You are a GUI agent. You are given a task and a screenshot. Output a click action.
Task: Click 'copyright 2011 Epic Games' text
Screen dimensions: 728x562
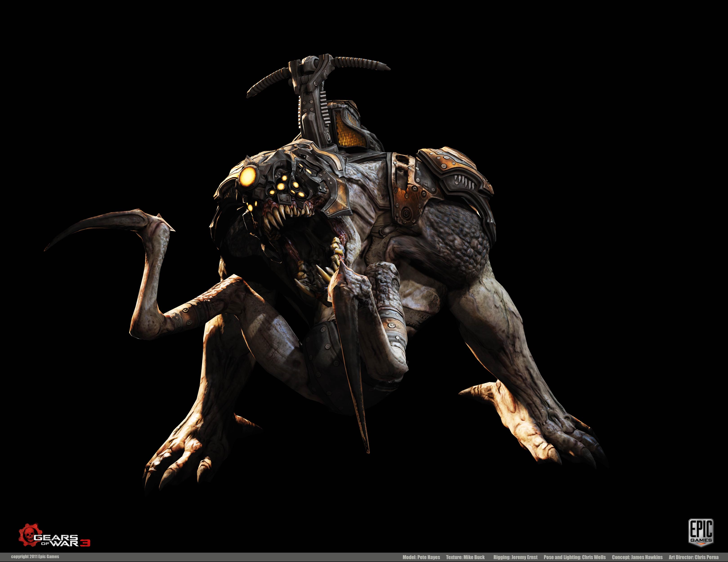(x=35, y=557)
